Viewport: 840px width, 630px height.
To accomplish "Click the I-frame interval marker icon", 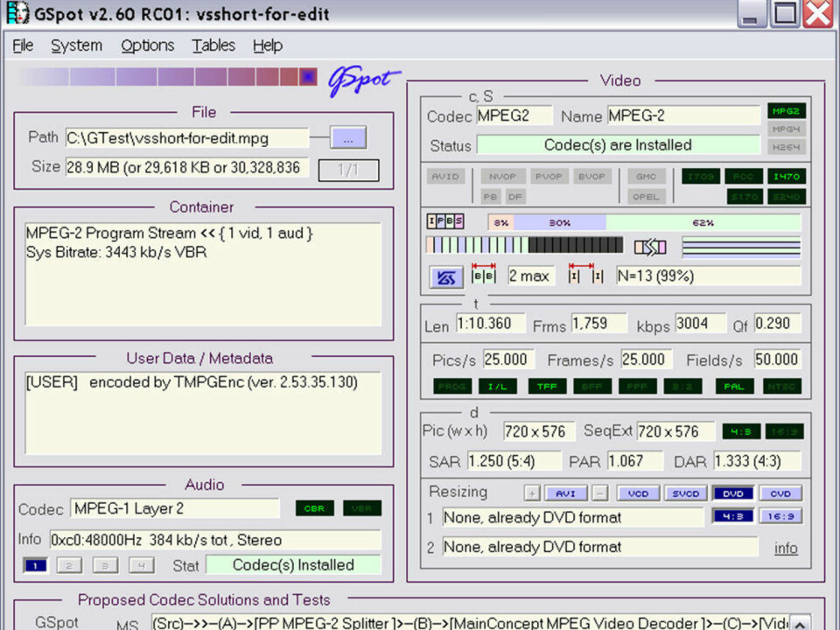I will click(x=585, y=275).
